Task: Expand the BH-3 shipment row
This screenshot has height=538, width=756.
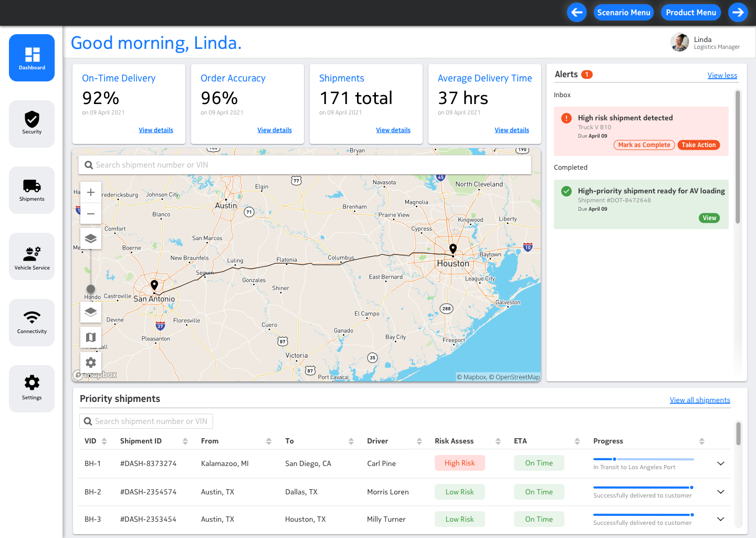Action: [x=721, y=519]
